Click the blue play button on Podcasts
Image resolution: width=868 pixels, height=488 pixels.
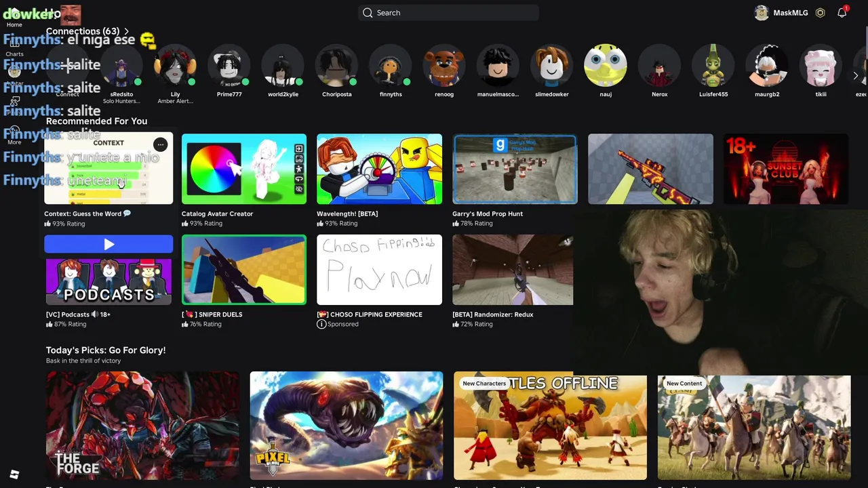pyautogui.click(x=108, y=244)
